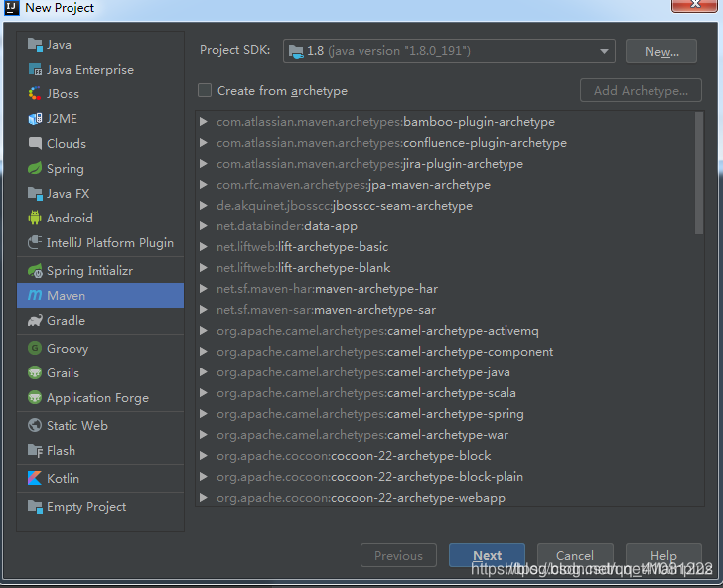Click the Spring Initializr icon

(x=35, y=271)
